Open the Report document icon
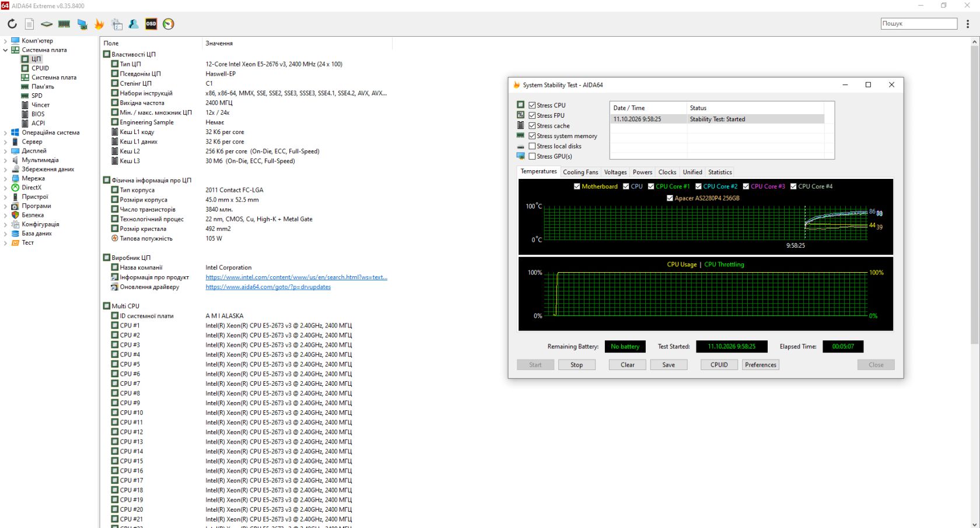This screenshot has width=980, height=528. pos(29,24)
